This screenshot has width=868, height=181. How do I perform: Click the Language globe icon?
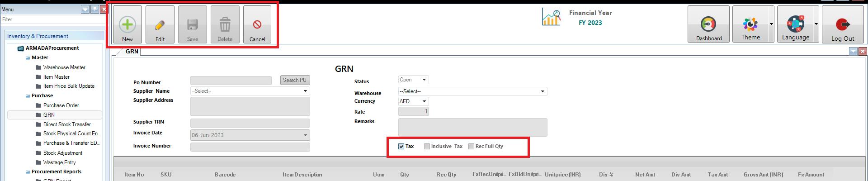(795, 24)
